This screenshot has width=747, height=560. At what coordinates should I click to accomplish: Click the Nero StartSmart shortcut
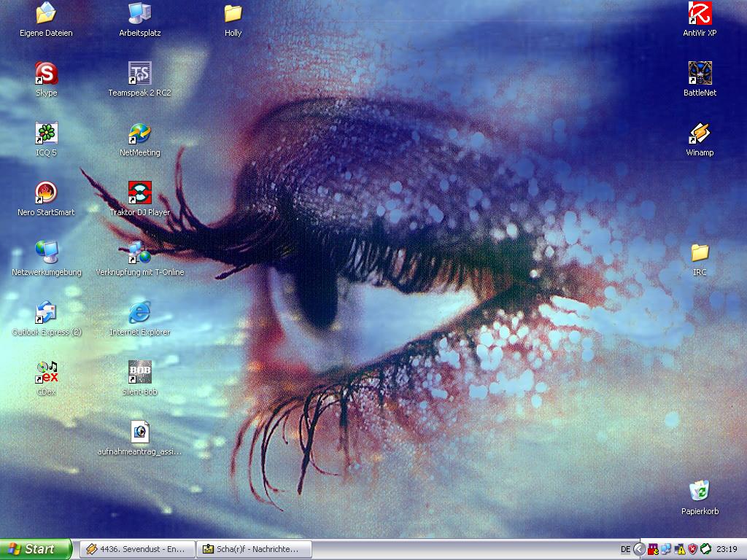[46, 193]
